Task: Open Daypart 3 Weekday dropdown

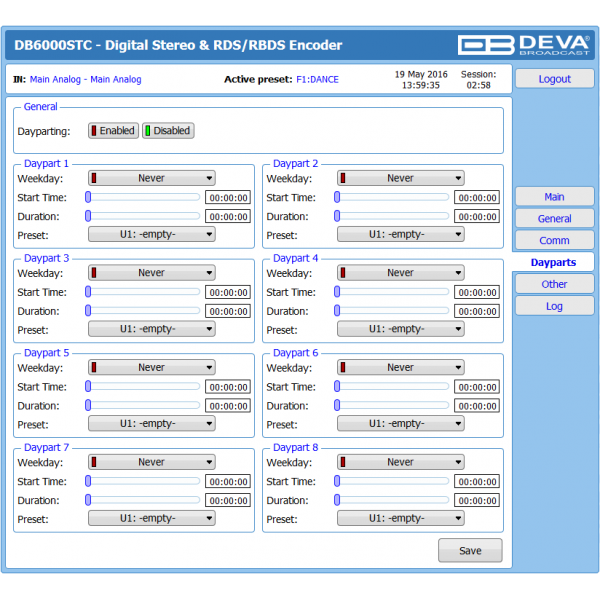Action: [x=152, y=273]
